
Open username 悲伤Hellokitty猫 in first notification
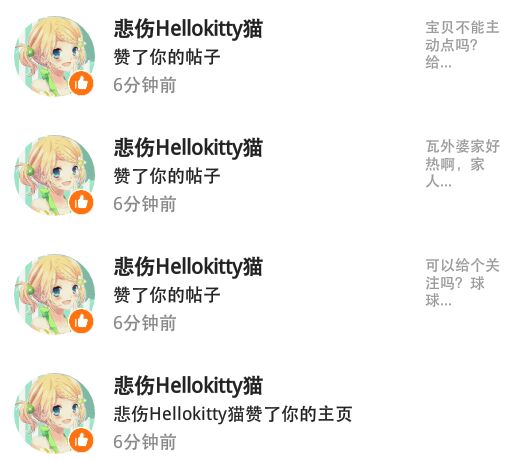pos(188,29)
